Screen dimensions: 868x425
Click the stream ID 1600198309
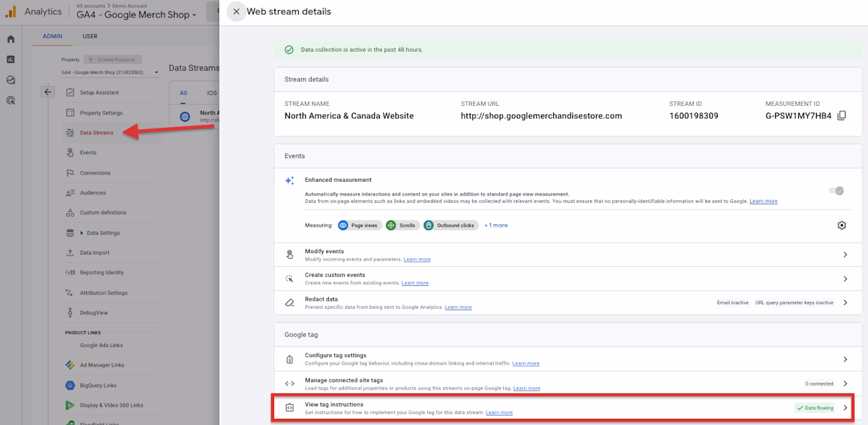click(x=694, y=116)
